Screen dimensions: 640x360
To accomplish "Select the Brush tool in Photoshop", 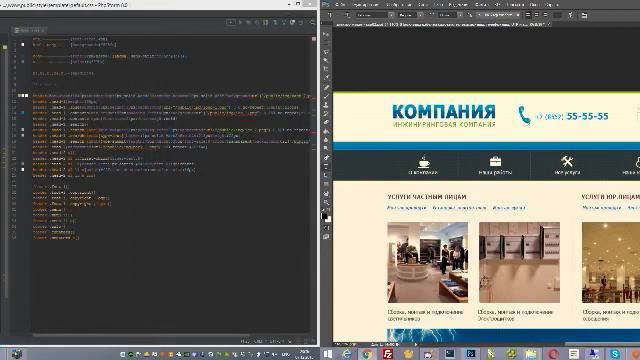I will point(326,96).
